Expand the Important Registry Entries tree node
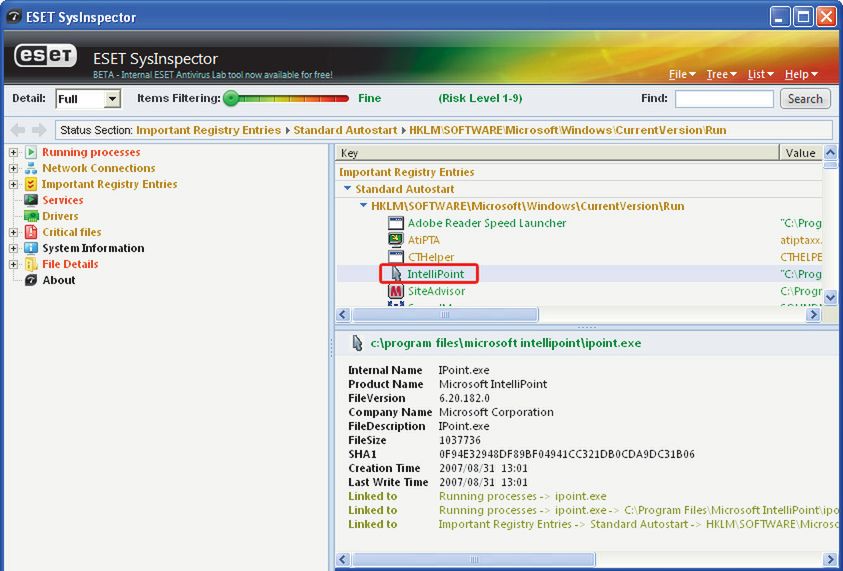Image resolution: width=843 pixels, height=571 pixels. coord(13,184)
